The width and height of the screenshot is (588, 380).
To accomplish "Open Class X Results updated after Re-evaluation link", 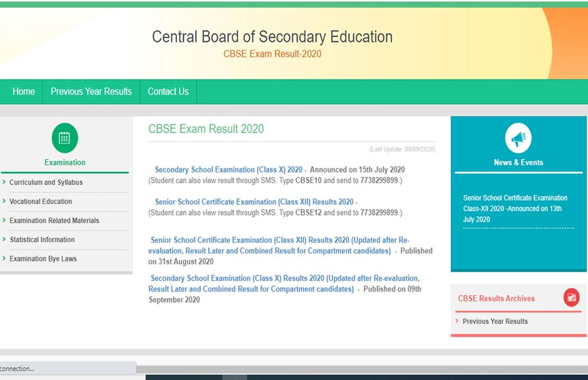I will point(284,284).
